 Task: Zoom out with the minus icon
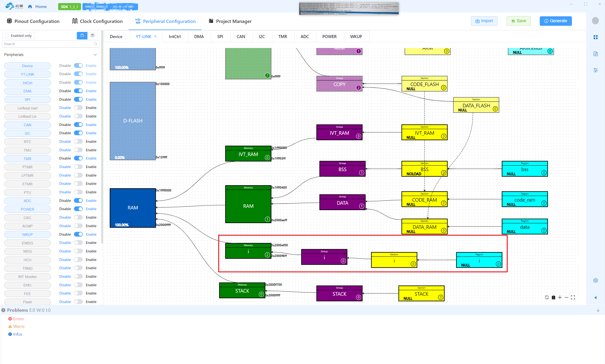(x=566, y=297)
